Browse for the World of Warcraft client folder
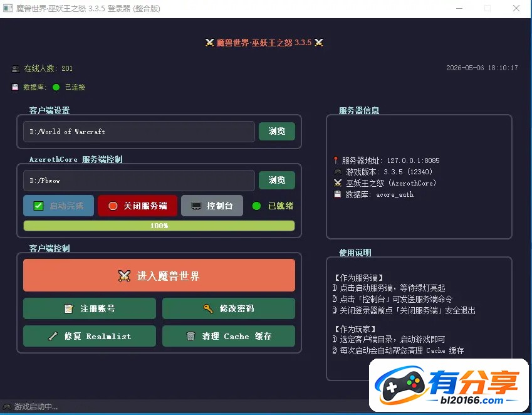This screenshot has height=415, width=532. (x=277, y=131)
